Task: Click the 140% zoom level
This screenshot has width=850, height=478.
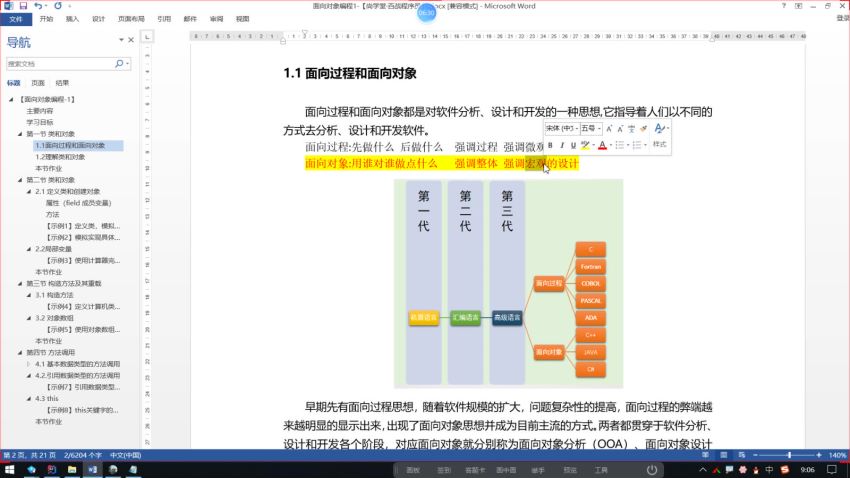Action: coord(837,455)
